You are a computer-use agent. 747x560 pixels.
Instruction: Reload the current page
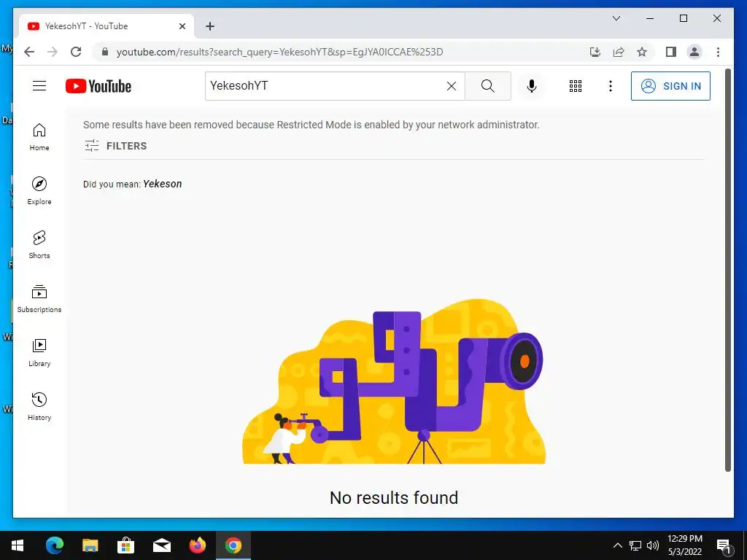pos(76,52)
